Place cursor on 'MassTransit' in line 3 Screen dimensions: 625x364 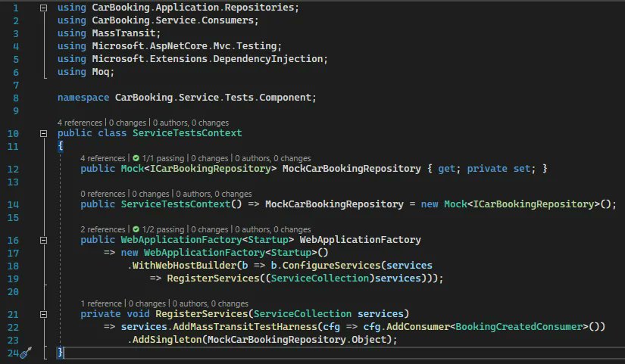pyautogui.click(x=123, y=33)
